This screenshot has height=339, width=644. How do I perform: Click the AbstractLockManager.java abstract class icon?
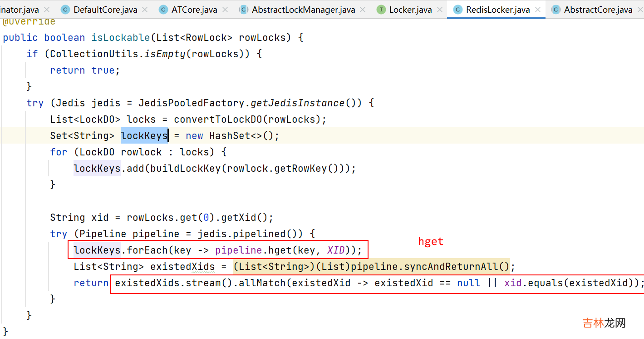(244, 10)
